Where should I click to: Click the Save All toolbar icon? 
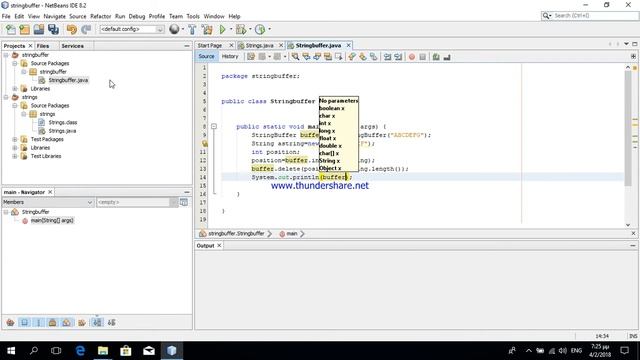pos(53,29)
